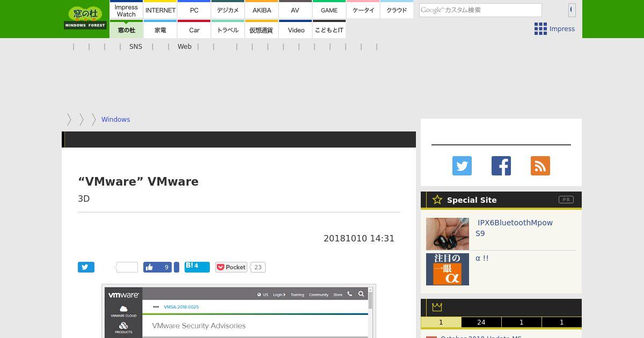
Task: Click the PR badge in Special Site
Action: [x=566, y=200]
